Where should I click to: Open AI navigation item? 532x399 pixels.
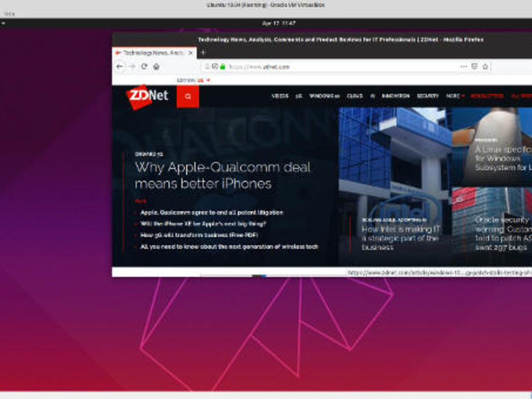pyautogui.click(x=372, y=96)
